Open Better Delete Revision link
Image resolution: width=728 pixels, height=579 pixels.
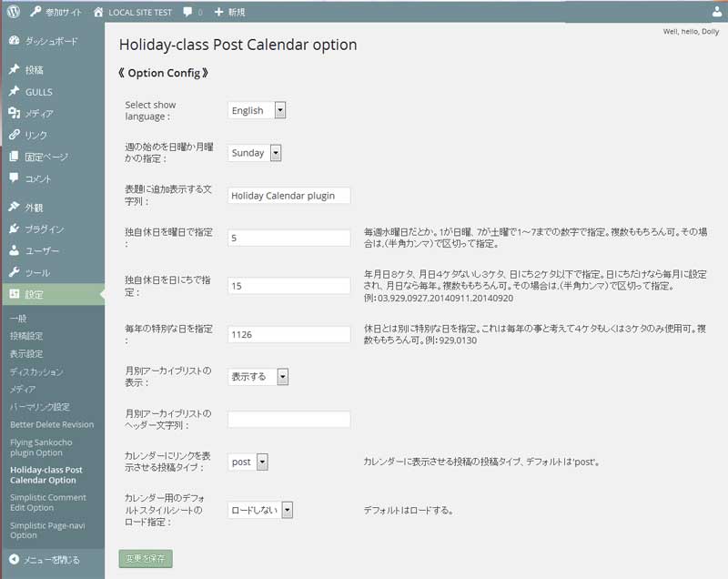(52, 424)
